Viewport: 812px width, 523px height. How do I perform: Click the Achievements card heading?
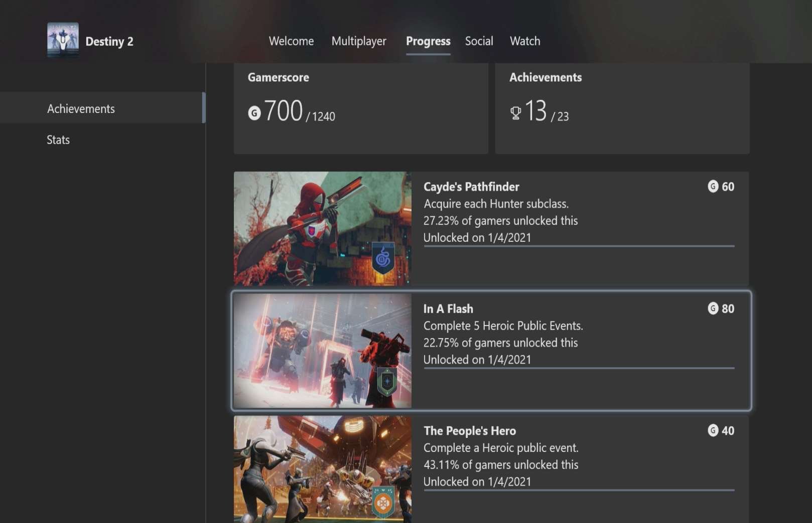point(546,77)
